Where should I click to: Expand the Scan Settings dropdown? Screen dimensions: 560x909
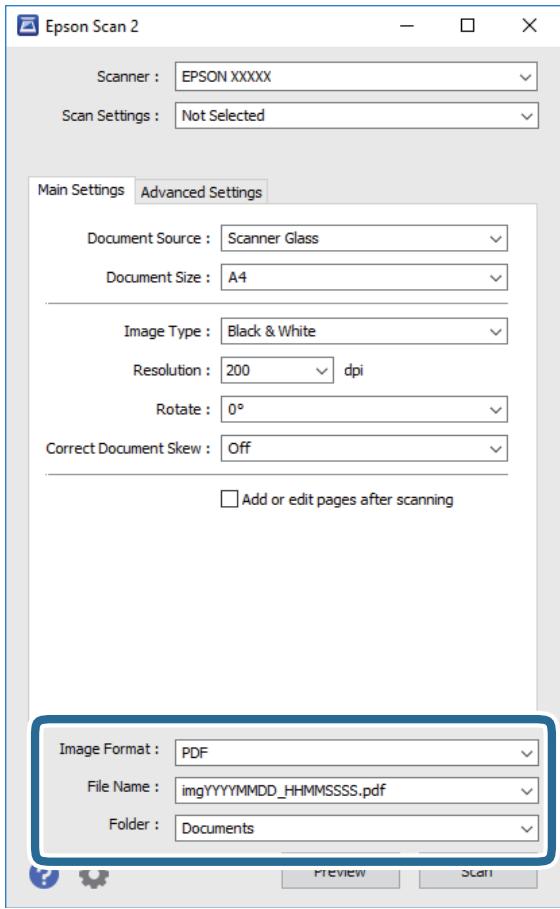(356, 115)
